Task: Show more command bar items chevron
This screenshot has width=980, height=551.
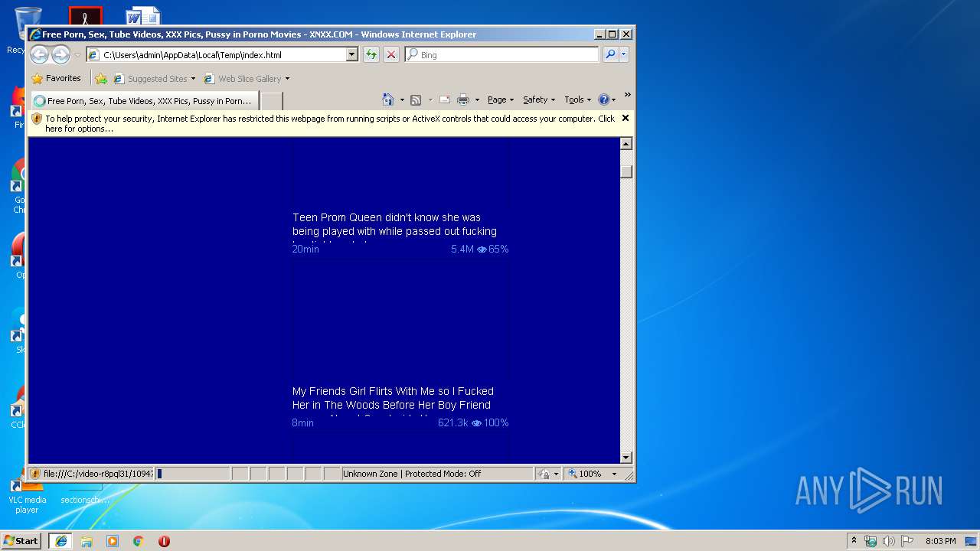Action: click(x=627, y=96)
